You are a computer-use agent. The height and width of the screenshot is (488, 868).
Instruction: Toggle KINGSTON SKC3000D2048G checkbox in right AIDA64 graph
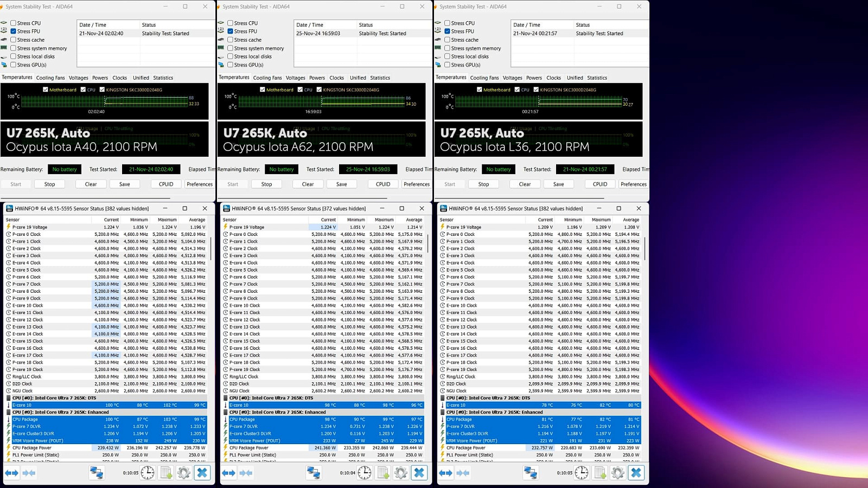point(536,89)
